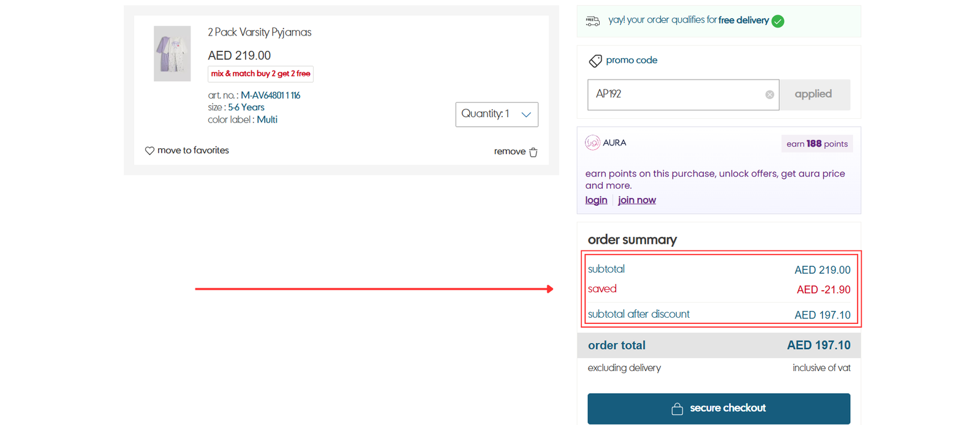Click the free delivery truck icon
The image size is (980, 425).
pos(592,21)
